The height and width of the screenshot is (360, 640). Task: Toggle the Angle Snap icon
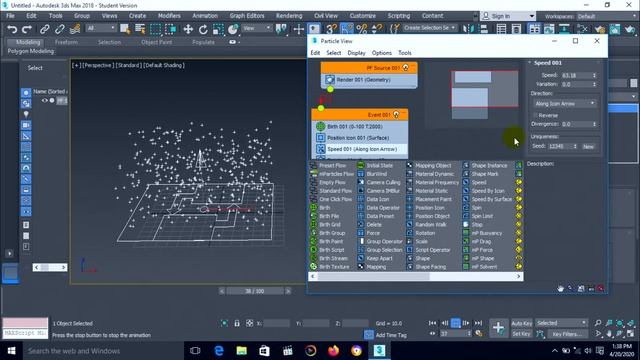pyautogui.click(x=346, y=29)
